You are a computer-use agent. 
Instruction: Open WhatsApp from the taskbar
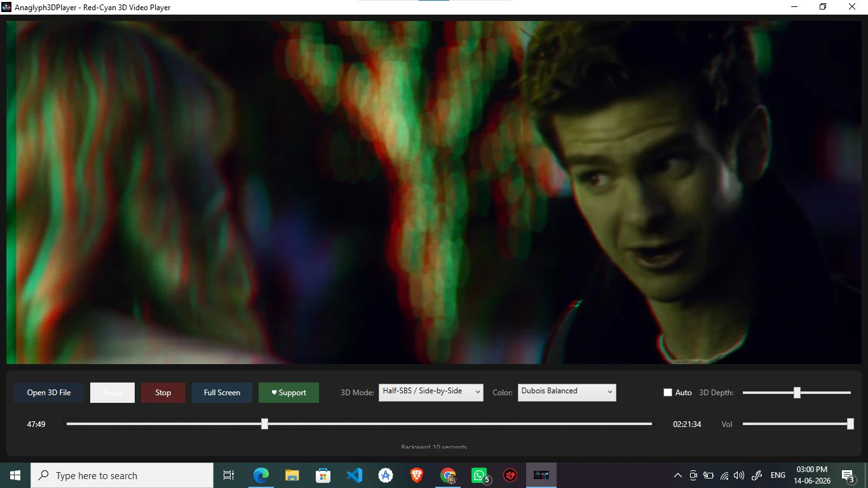(x=479, y=475)
